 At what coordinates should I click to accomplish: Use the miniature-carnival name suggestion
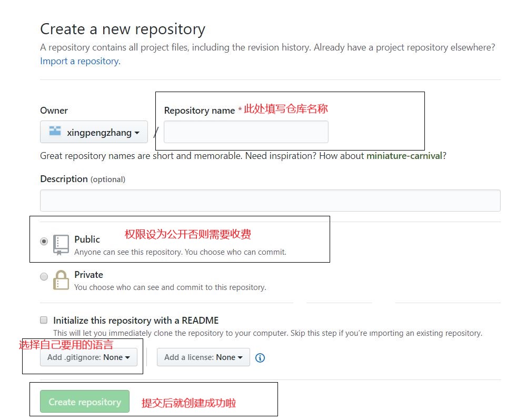404,156
